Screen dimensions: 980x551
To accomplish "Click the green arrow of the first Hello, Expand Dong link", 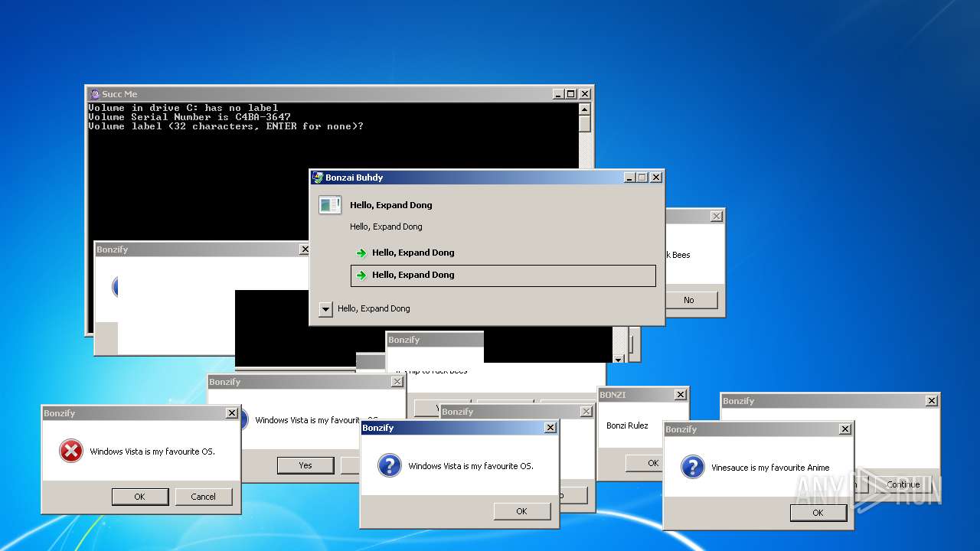I will (361, 253).
